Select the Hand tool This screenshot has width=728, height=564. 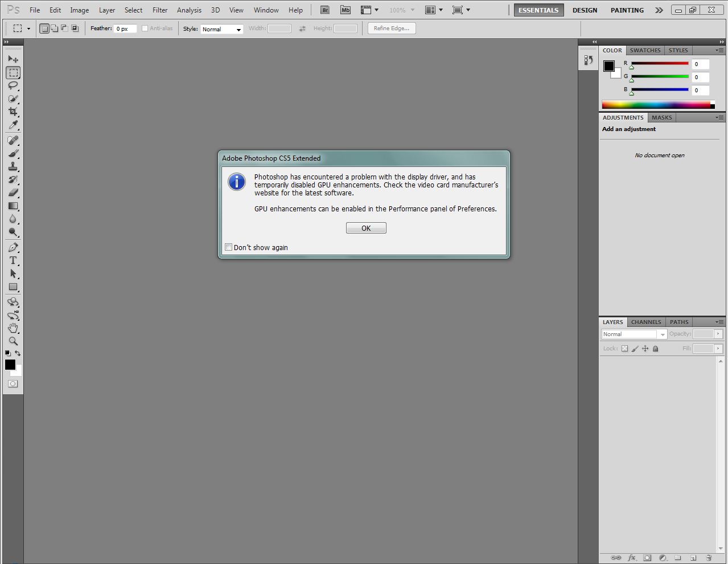click(13, 328)
